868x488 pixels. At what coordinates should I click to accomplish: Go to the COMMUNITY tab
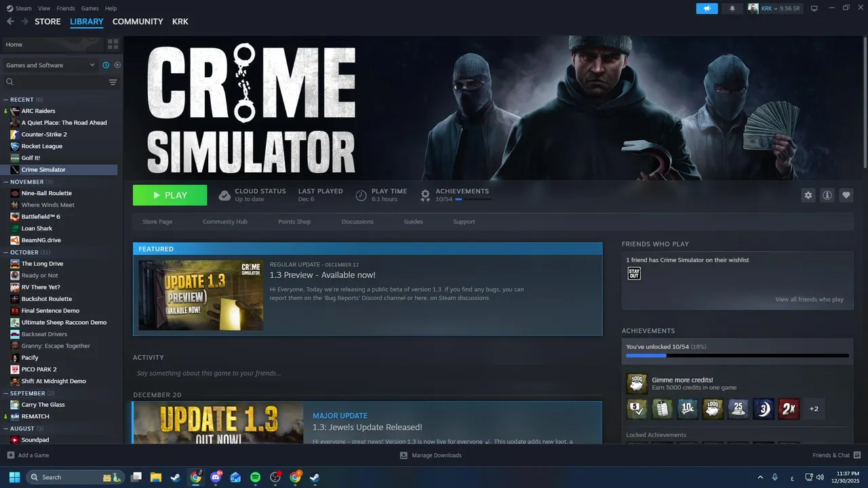pos(138,22)
